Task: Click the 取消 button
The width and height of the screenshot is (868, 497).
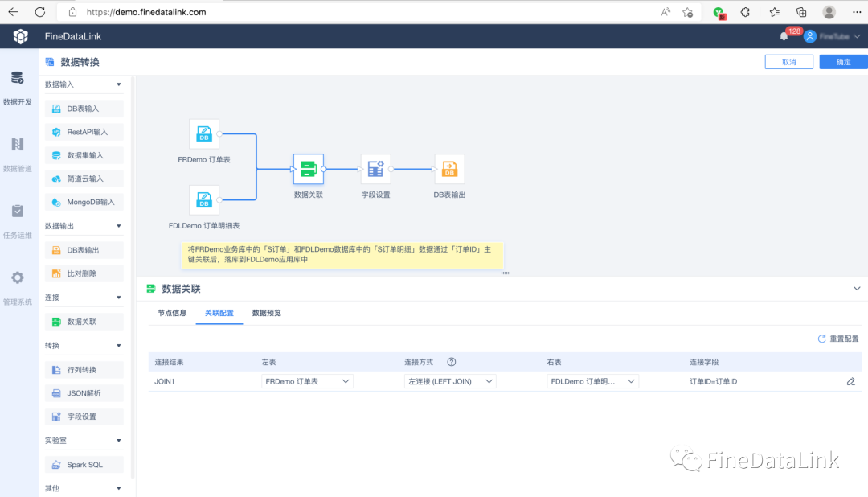Action: point(789,62)
